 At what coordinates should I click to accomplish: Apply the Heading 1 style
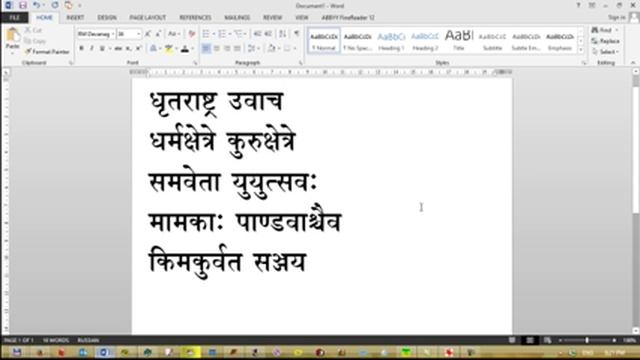click(391, 40)
